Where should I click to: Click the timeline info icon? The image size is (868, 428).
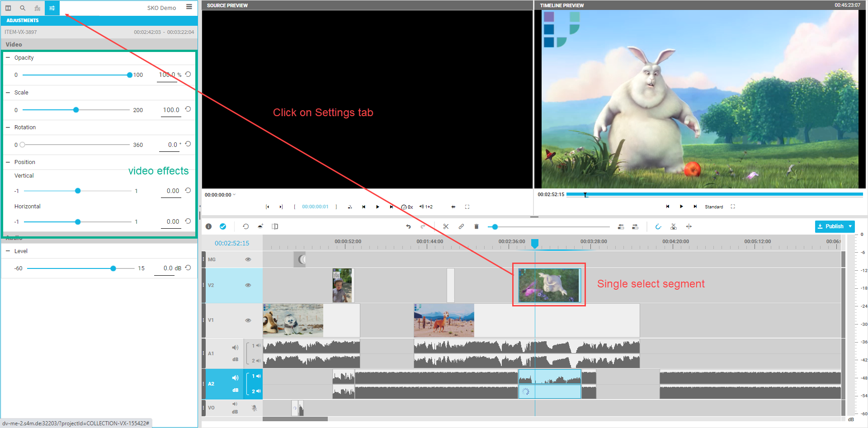coord(208,226)
